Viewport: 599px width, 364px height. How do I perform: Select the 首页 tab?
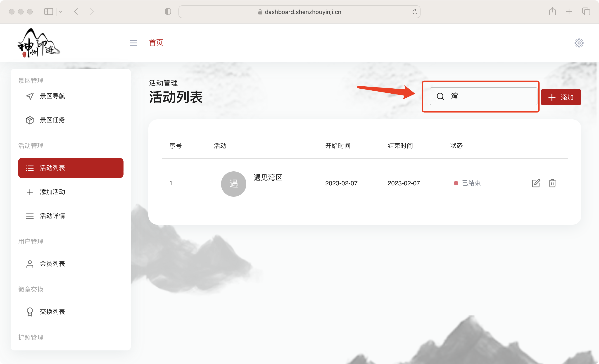(156, 43)
